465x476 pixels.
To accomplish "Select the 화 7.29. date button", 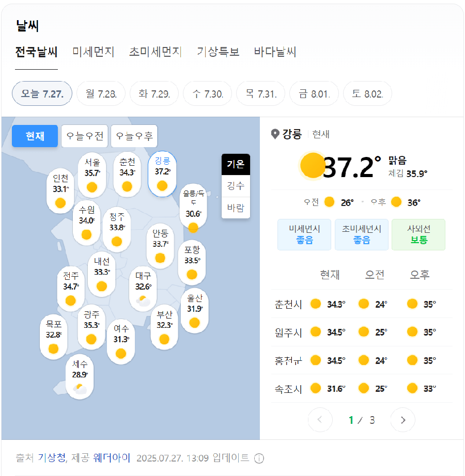I will 154,93.
